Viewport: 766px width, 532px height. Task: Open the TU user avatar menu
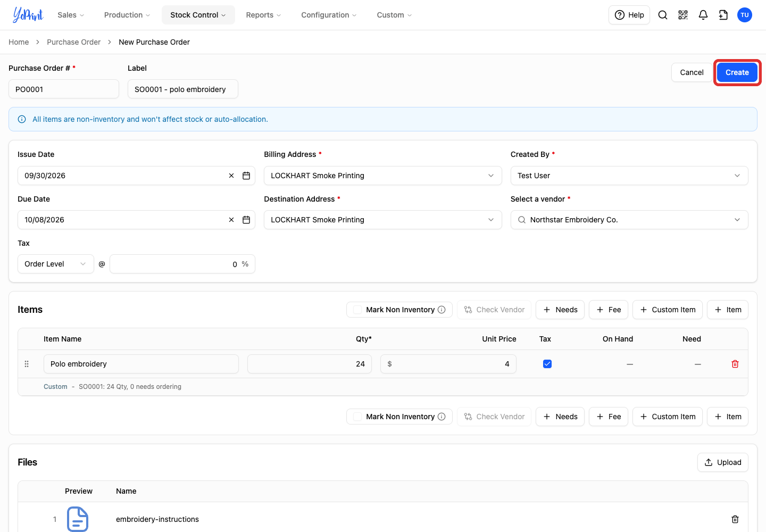745,15
